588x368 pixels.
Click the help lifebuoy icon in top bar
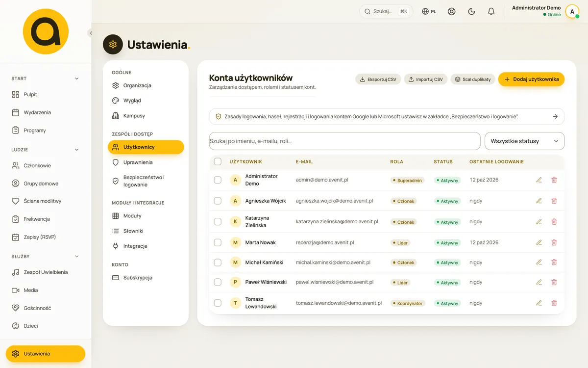coord(452,11)
